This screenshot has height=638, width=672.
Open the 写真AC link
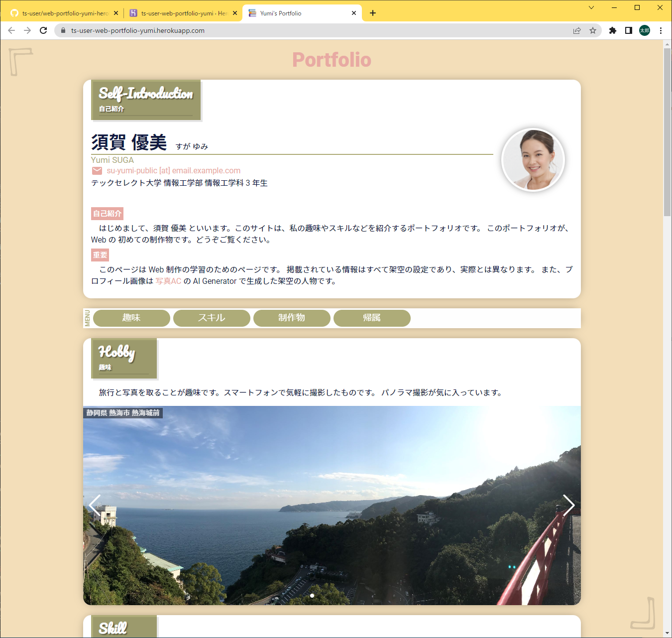point(168,281)
